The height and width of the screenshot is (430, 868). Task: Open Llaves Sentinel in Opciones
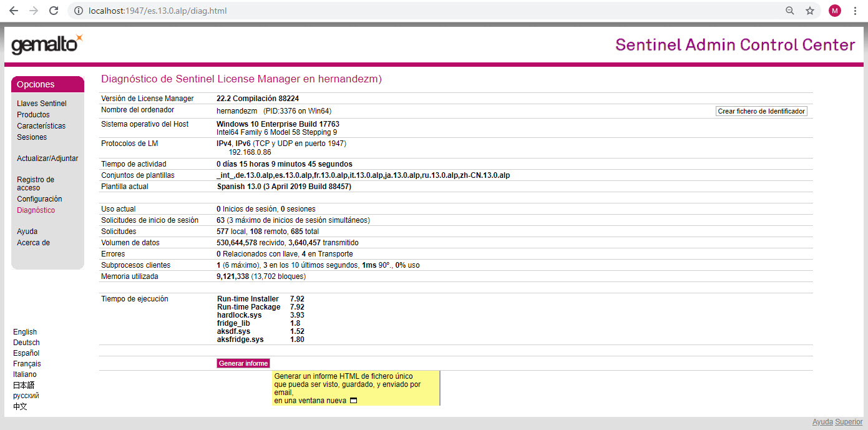point(42,104)
